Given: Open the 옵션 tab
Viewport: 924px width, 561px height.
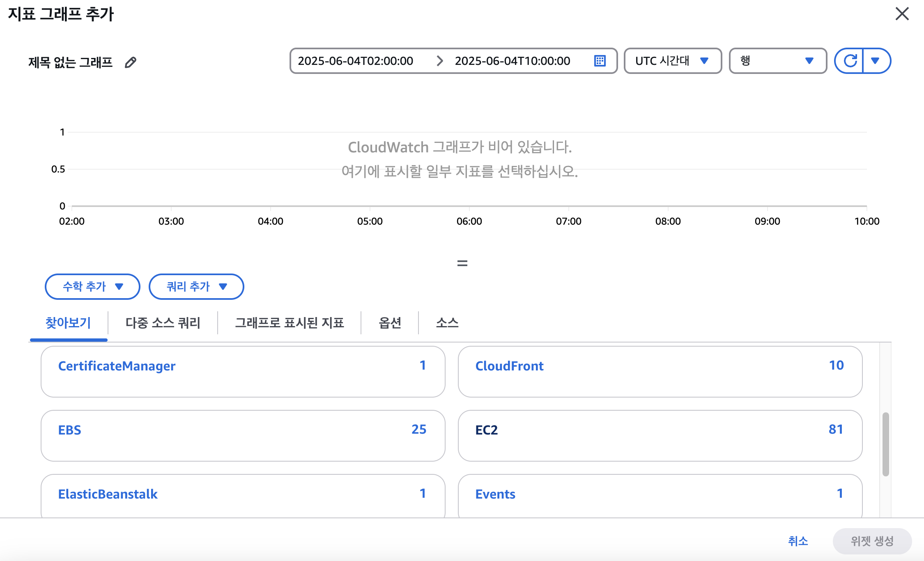Looking at the screenshot, I should coord(390,323).
